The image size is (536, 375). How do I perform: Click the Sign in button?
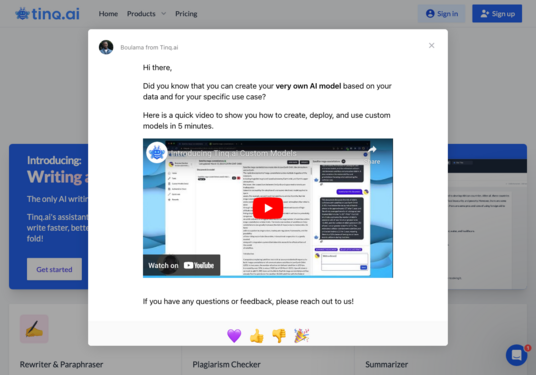tap(441, 14)
